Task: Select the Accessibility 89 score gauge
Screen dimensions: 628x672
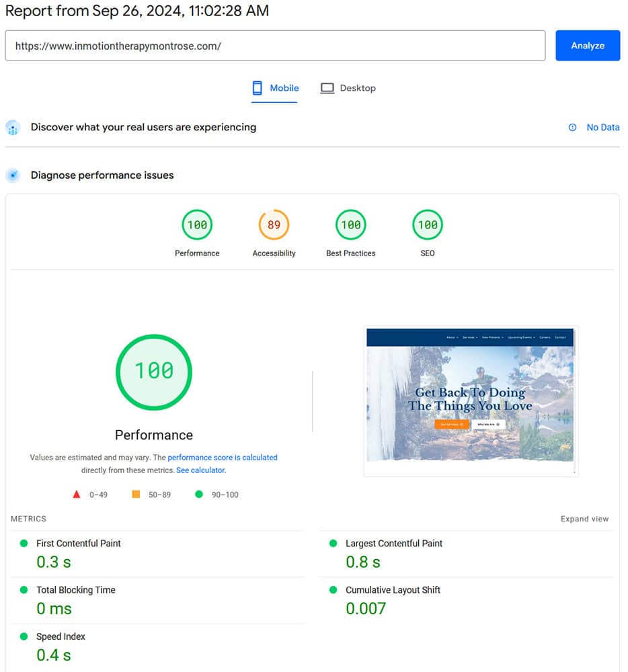Action: 274,224
